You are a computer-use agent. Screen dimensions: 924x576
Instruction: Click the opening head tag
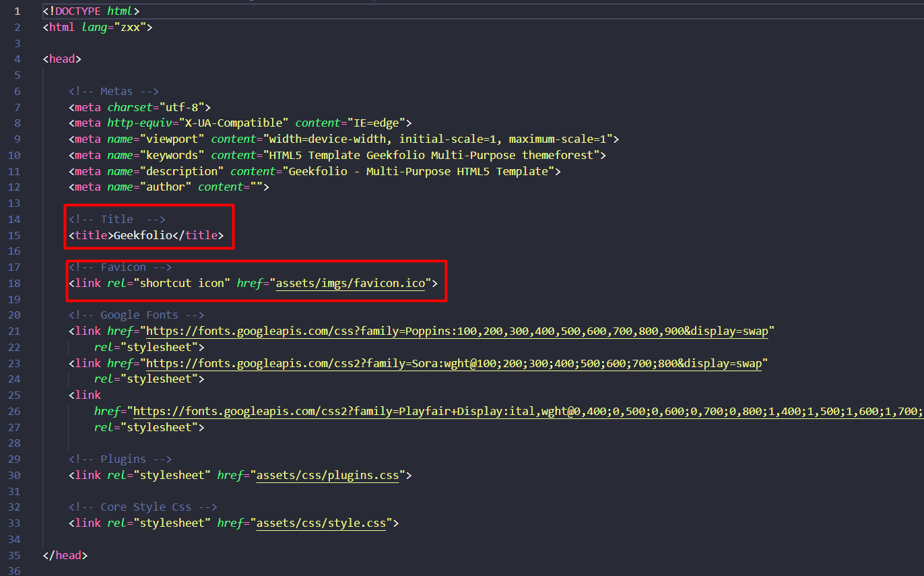tap(61, 59)
